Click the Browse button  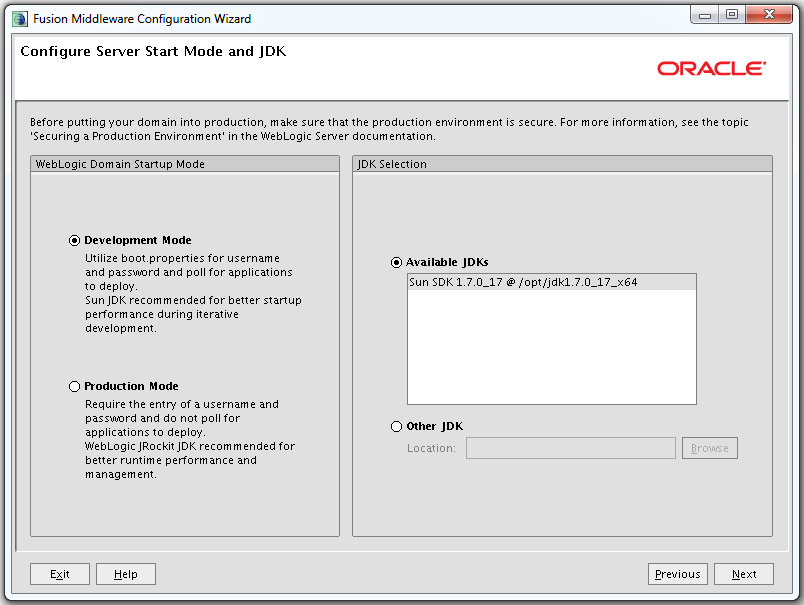(710, 448)
